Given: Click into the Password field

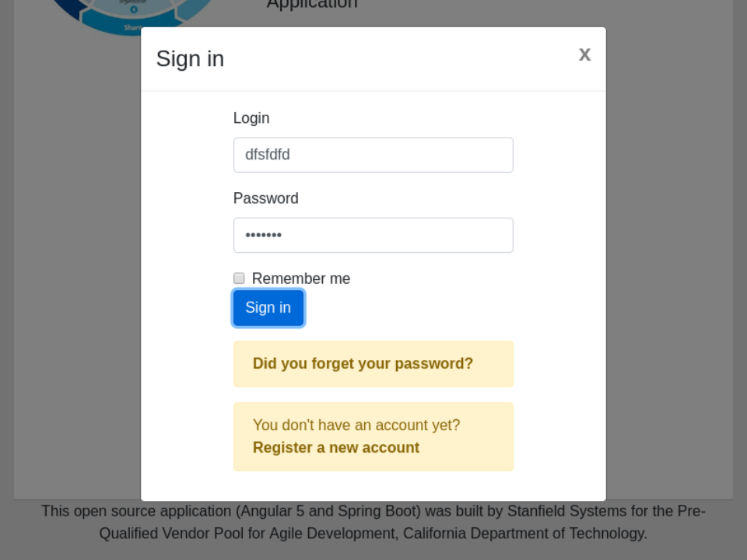Looking at the screenshot, I should pos(373,235).
